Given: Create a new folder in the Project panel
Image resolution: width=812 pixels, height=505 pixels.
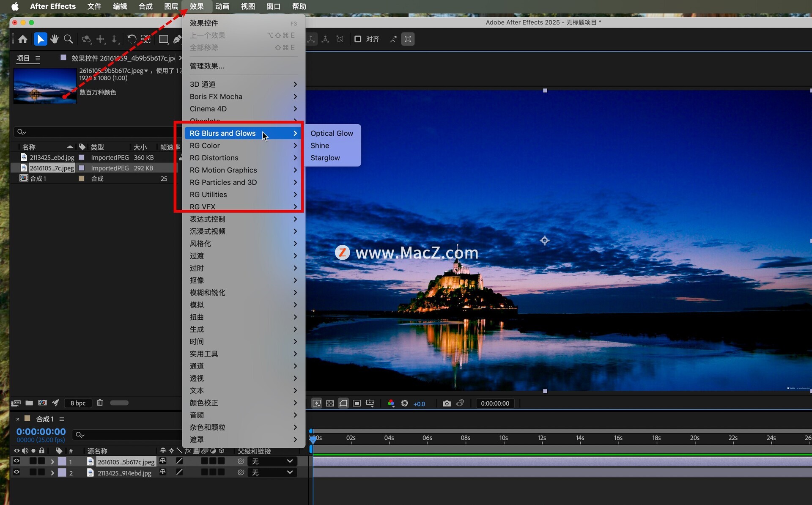Looking at the screenshot, I should [x=29, y=403].
